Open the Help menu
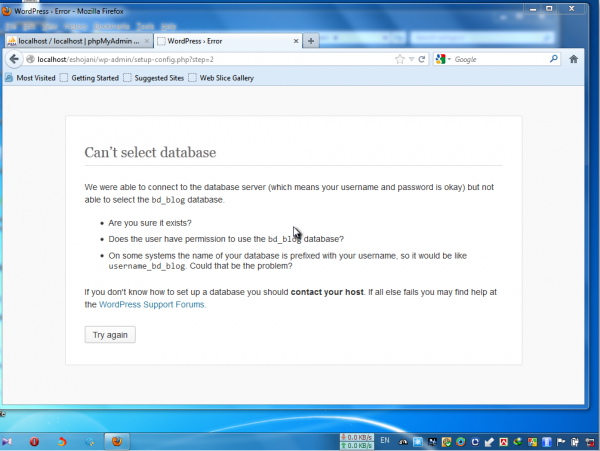600x451 pixels. [x=168, y=26]
